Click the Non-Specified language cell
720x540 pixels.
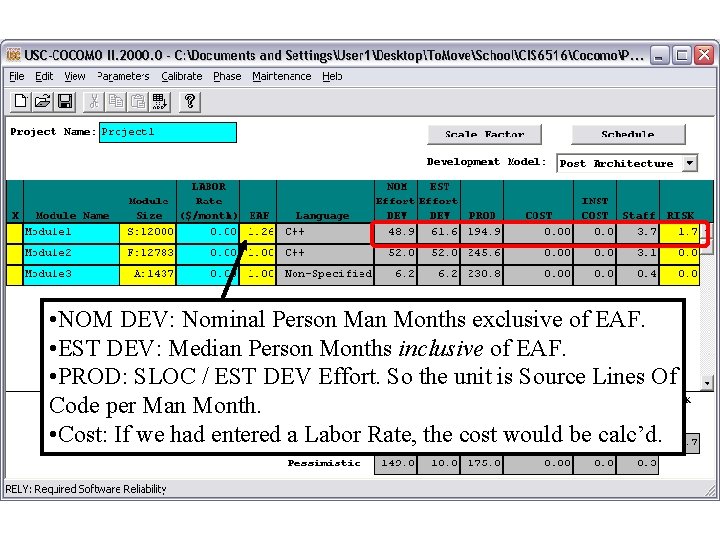coord(325,274)
